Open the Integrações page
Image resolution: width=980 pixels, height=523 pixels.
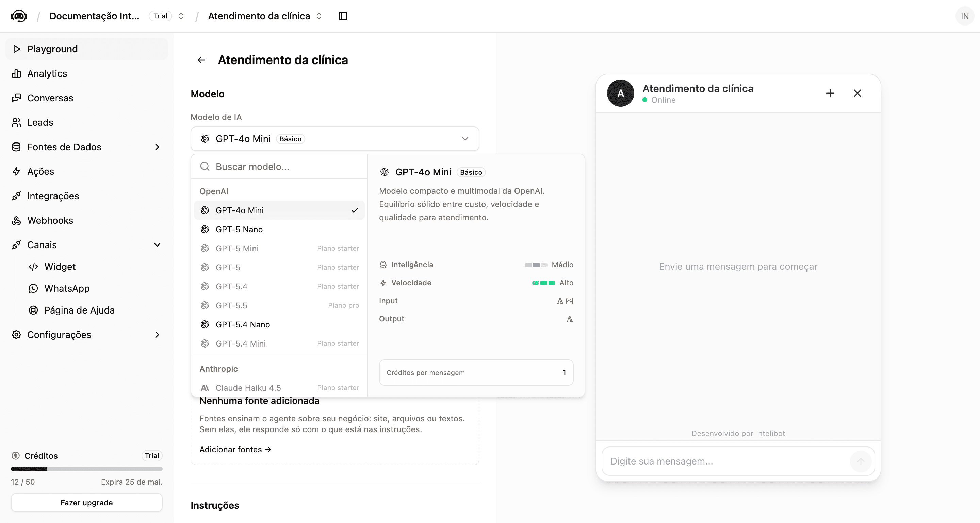(87, 196)
